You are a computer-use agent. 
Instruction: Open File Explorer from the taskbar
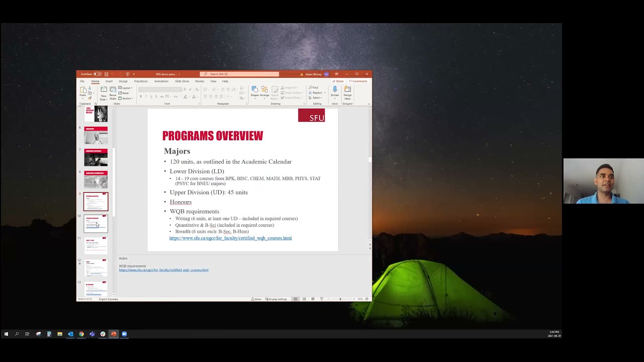coord(60,334)
